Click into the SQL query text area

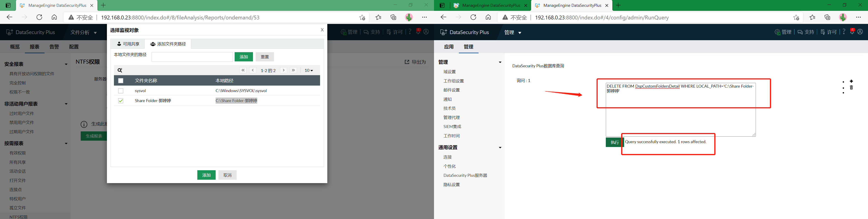(681, 109)
